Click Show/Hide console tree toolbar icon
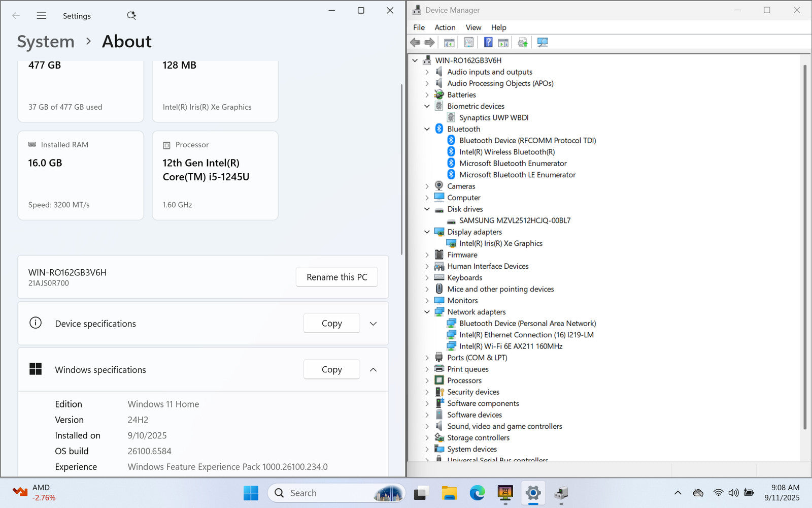The height and width of the screenshot is (508, 812). [449, 42]
